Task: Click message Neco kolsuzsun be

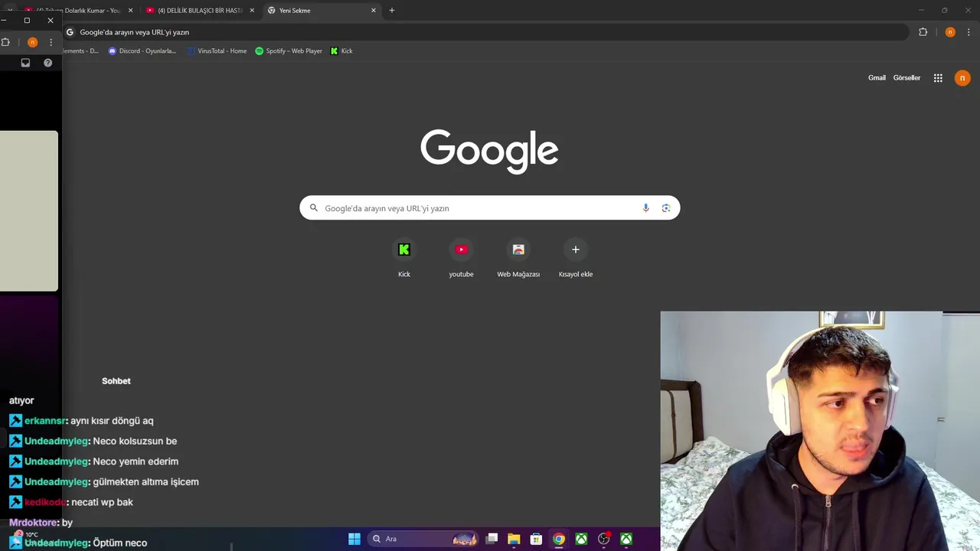Action: 135,442
